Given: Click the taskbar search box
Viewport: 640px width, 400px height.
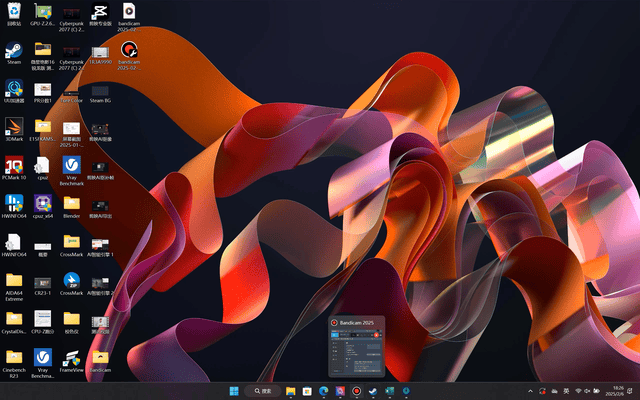Looking at the screenshot, I should point(263,391).
